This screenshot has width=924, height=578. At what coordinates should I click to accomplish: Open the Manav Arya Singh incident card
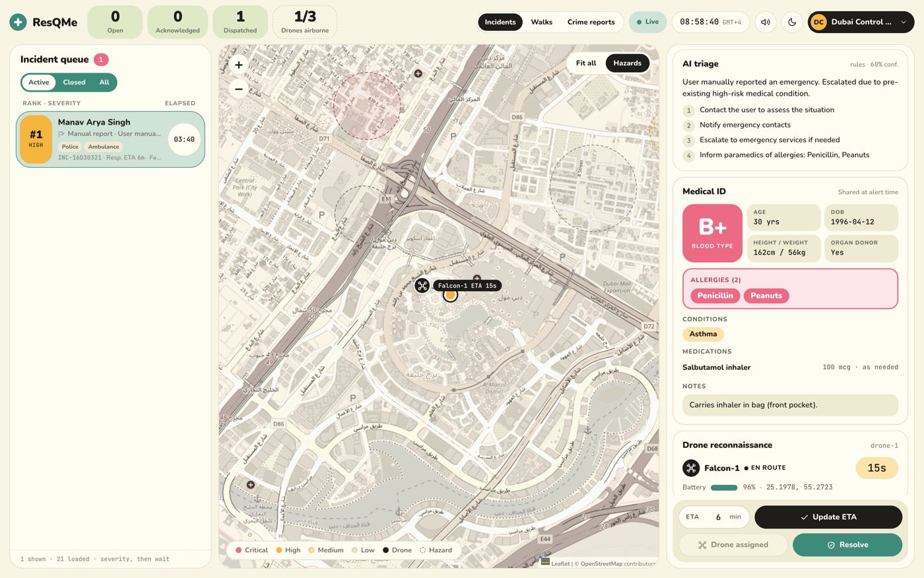coord(110,139)
